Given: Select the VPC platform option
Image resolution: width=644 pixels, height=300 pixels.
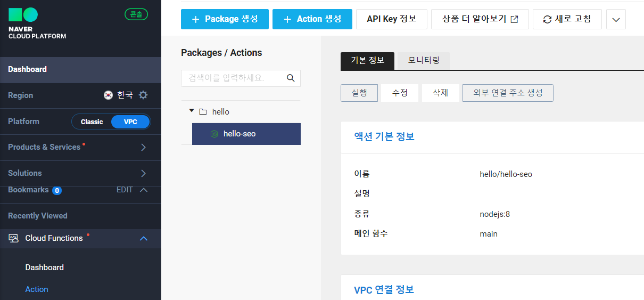Looking at the screenshot, I should [130, 121].
